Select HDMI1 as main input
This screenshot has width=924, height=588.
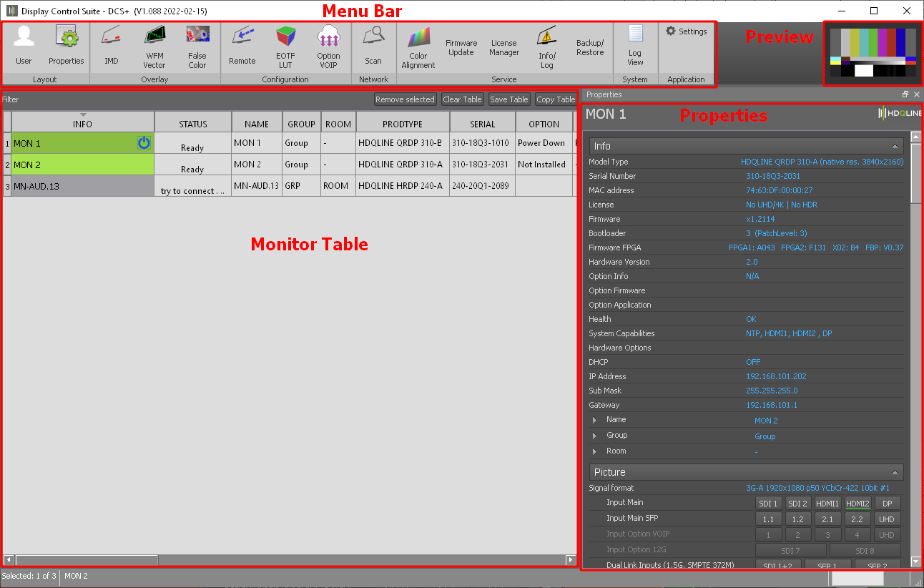[x=827, y=504]
